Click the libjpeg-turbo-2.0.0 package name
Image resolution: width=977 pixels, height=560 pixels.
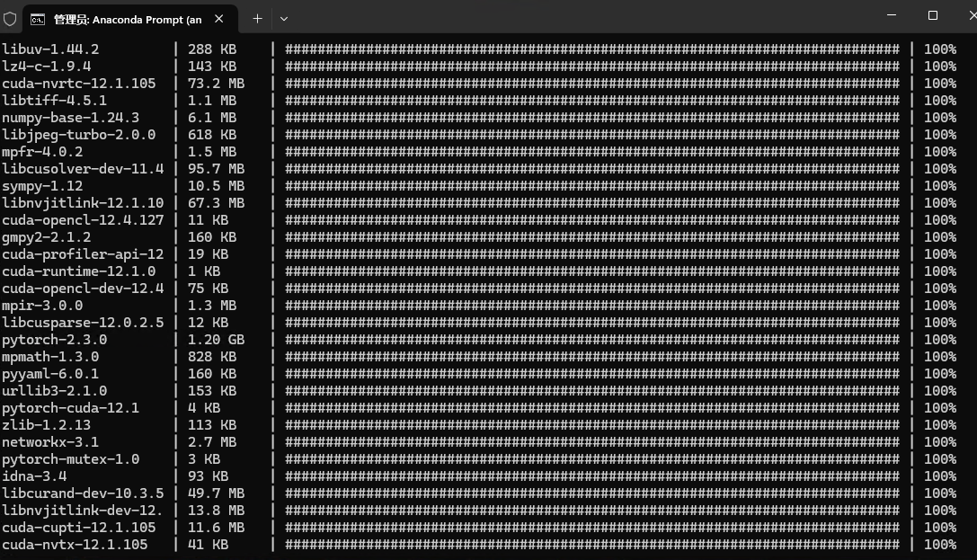coord(79,135)
